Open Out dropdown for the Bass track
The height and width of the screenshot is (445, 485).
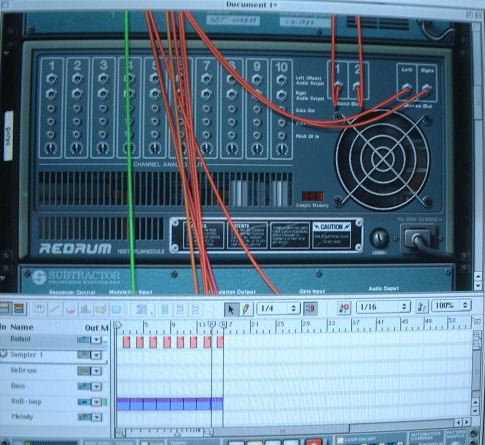coord(96,387)
